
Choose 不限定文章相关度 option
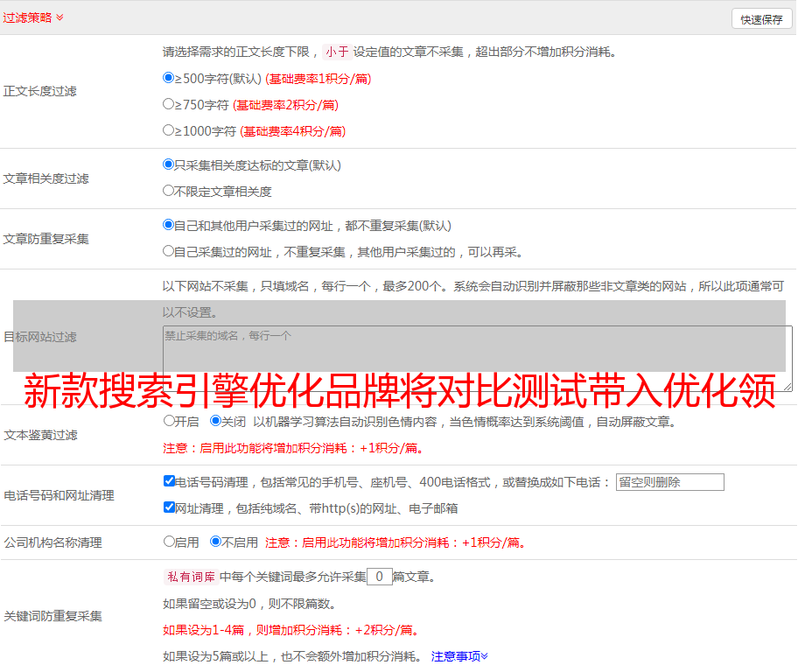(x=169, y=191)
